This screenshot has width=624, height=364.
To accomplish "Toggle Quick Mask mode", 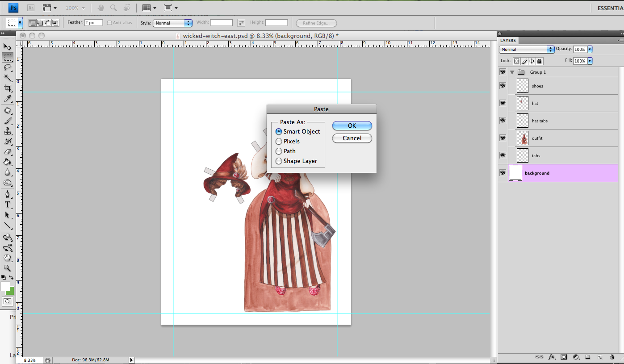I will coord(8,301).
